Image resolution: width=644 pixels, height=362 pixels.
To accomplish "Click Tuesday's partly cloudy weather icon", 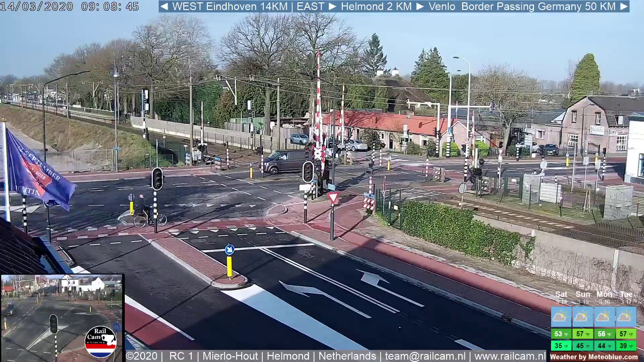I will tap(626, 317).
